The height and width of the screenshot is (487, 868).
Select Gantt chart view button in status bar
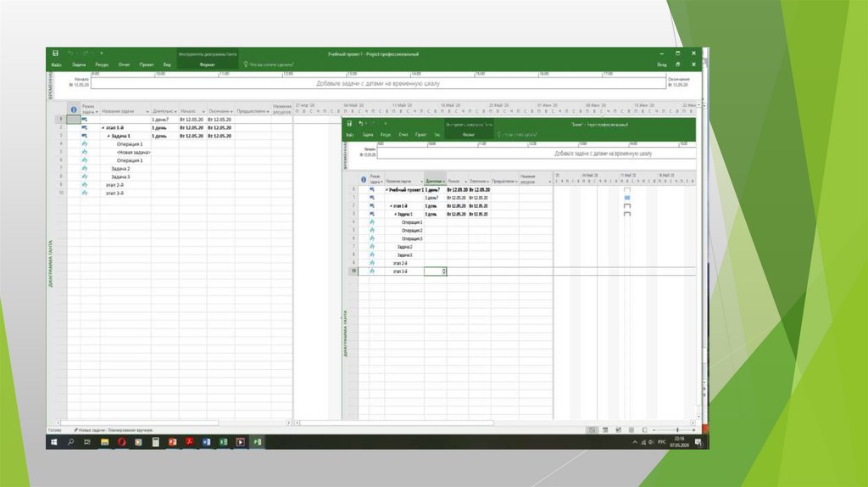pyautogui.click(x=592, y=430)
